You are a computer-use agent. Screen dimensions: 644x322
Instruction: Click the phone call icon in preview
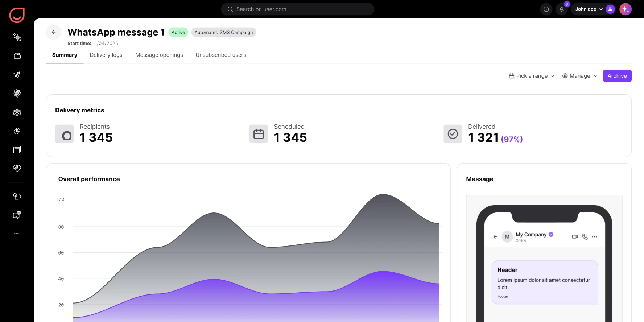point(585,236)
